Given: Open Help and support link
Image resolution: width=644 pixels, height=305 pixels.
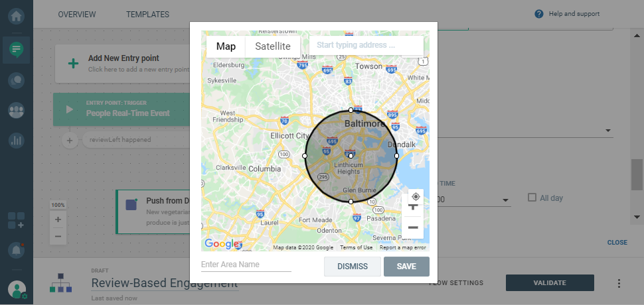Looking at the screenshot, I should tap(574, 14).
